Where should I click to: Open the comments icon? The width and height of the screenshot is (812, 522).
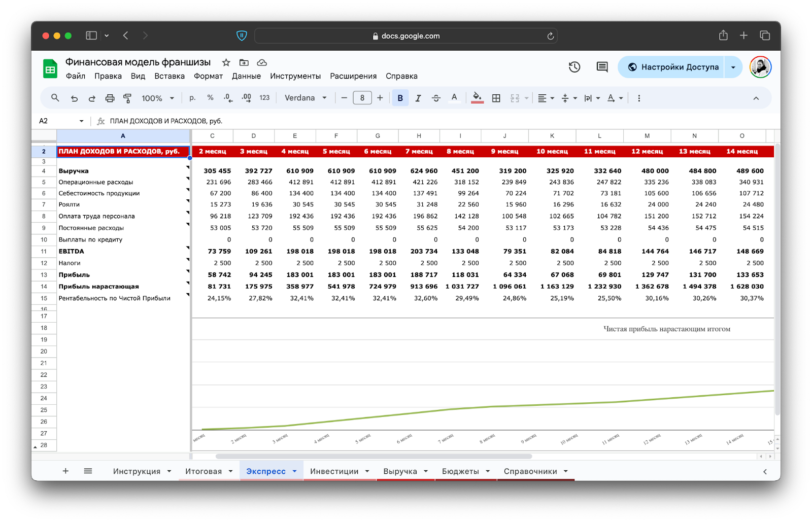602,67
